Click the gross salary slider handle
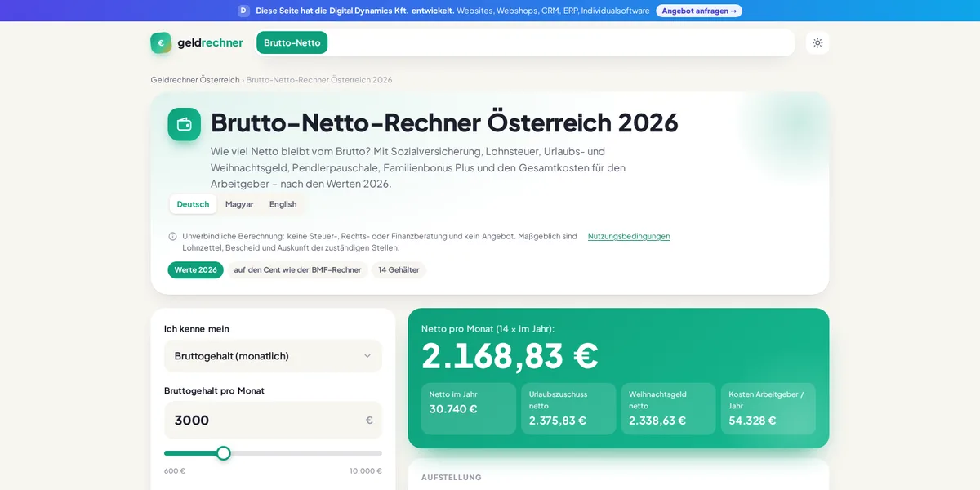 pyautogui.click(x=223, y=453)
